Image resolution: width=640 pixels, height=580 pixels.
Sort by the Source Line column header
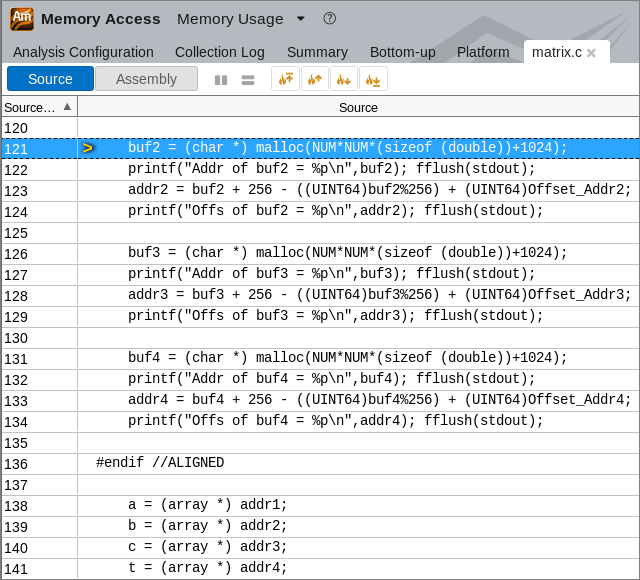38,107
